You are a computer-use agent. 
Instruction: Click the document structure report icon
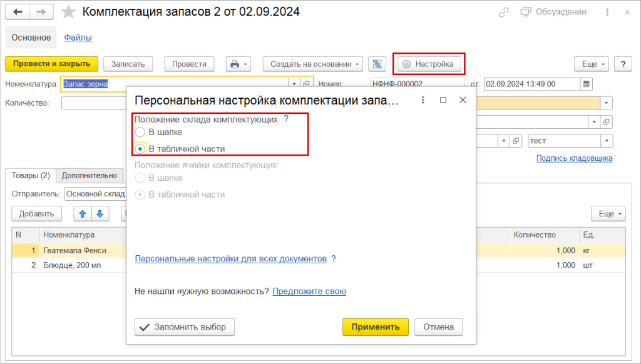click(x=377, y=64)
